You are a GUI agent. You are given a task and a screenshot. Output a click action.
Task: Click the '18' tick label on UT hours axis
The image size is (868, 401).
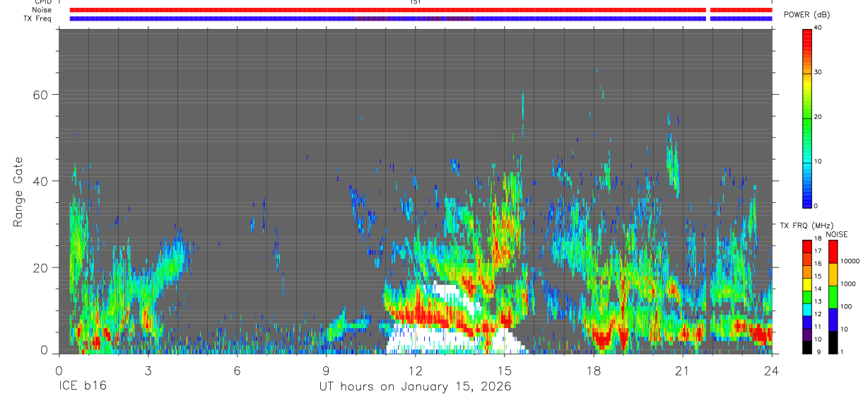point(593,370)
